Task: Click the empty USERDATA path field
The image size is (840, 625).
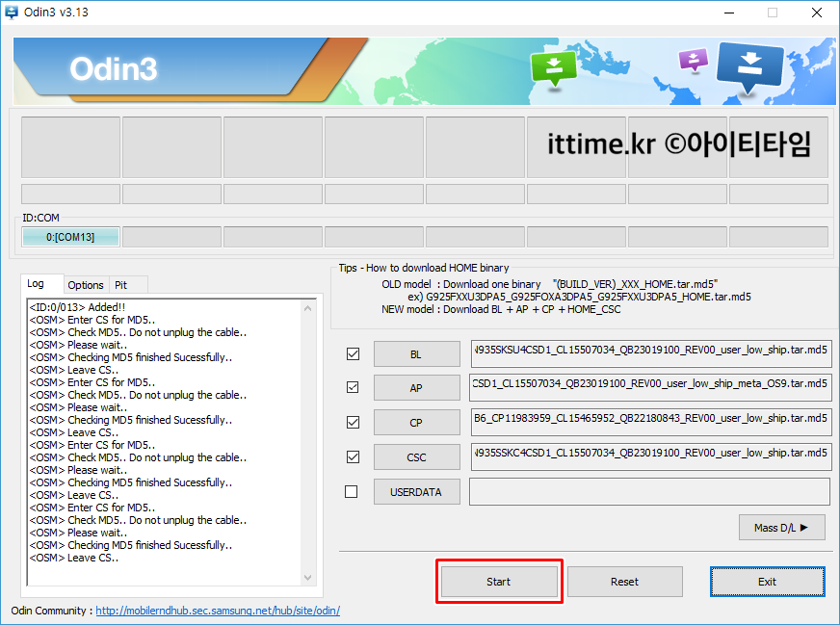Action: pos(649,491)
